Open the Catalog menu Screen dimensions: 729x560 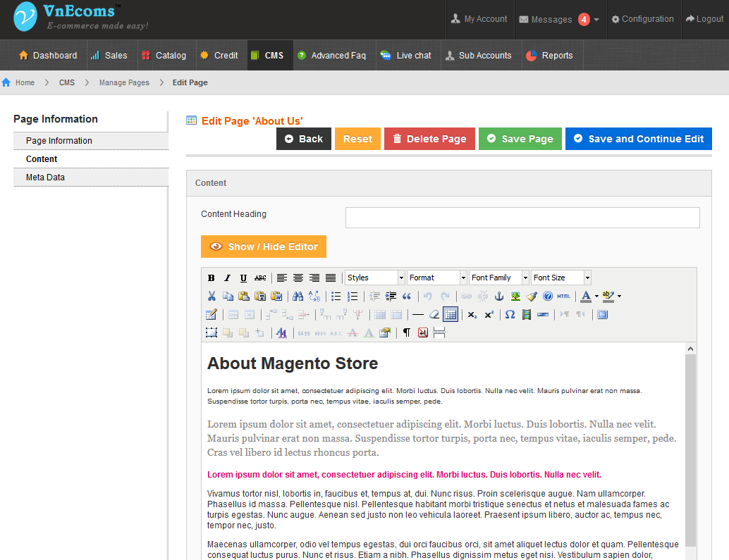tap(164, 55)
